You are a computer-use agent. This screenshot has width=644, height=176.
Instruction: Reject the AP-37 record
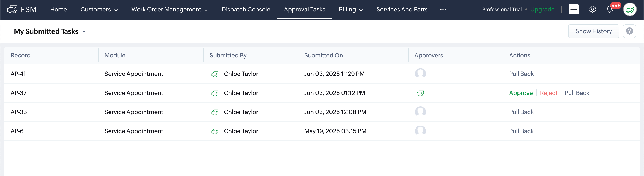click(549, 93)
